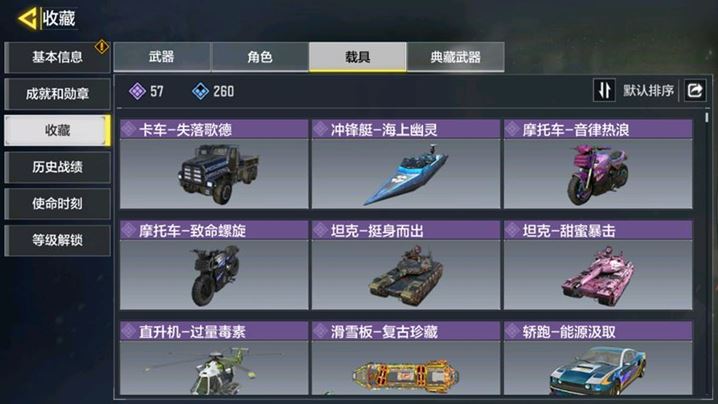Open 基本信息 in the sidebar
The image size is (718, 404).
(57, 57)
